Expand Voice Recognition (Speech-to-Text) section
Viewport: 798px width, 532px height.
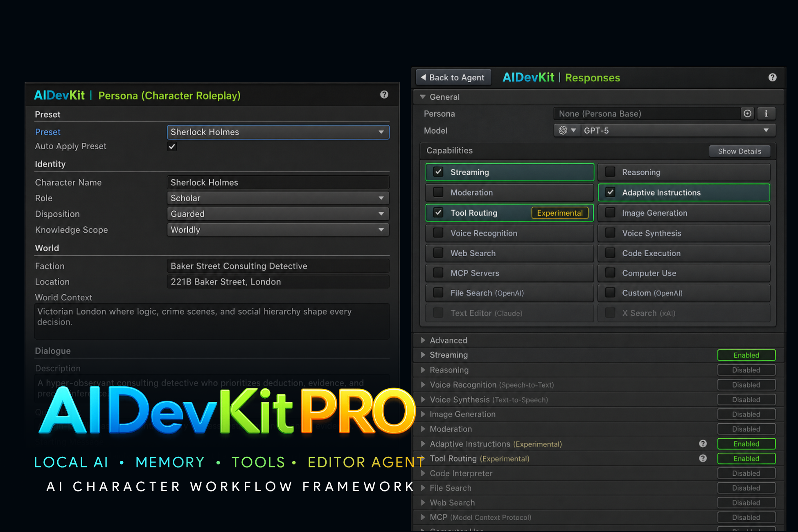(423, 385)
